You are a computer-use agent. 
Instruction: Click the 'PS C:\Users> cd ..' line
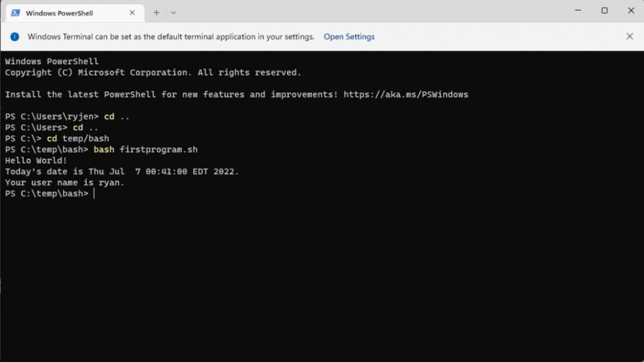tap(52, 128)
